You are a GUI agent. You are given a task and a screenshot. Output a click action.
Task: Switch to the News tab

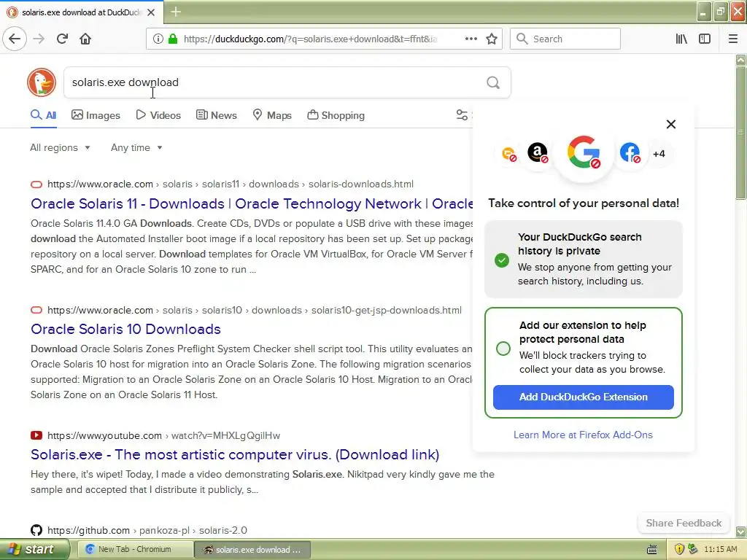(x=216, y=115)
